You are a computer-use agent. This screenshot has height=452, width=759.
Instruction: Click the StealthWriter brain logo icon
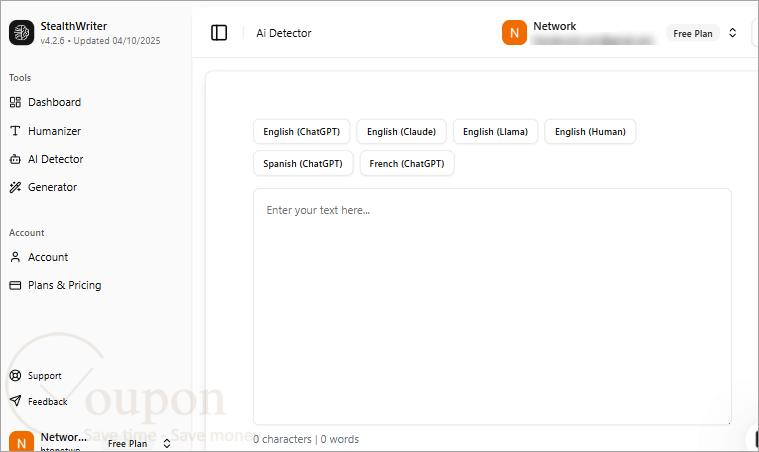(21, 32)
